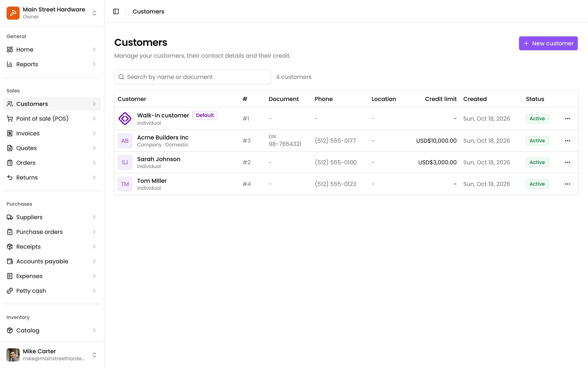This screenshot has width=588, height=368.
Task: Open actions menu for Sarah Johnson
Action: [567, 162]
